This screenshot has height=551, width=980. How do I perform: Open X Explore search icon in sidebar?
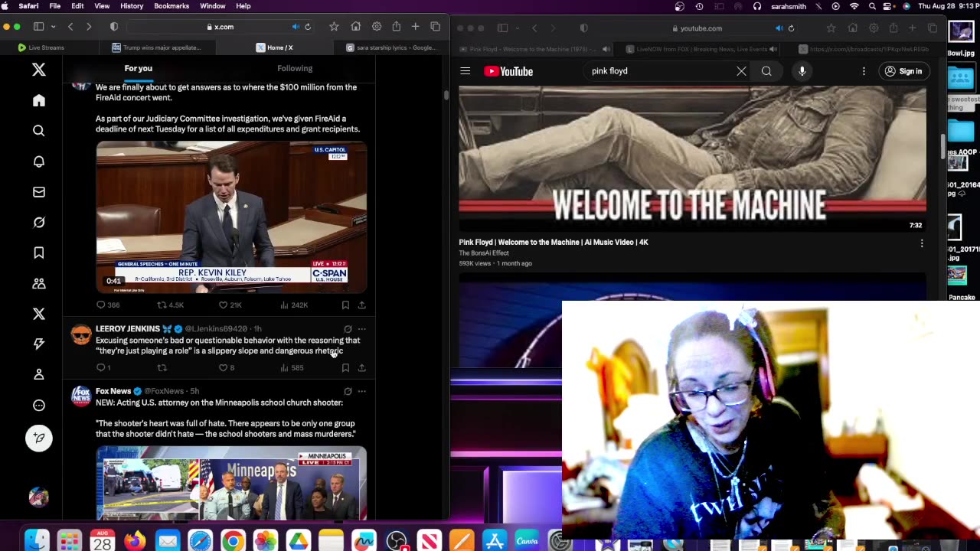click(x=39, y=131)
